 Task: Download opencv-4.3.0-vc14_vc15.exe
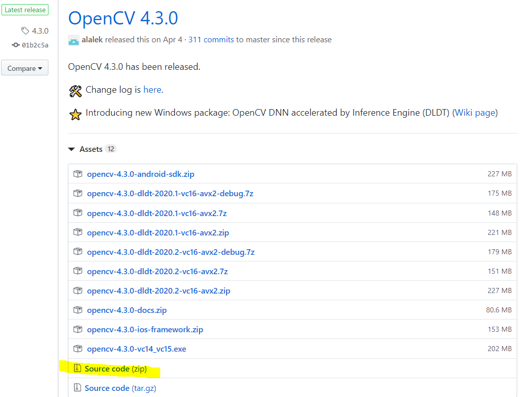click(136, 349)
